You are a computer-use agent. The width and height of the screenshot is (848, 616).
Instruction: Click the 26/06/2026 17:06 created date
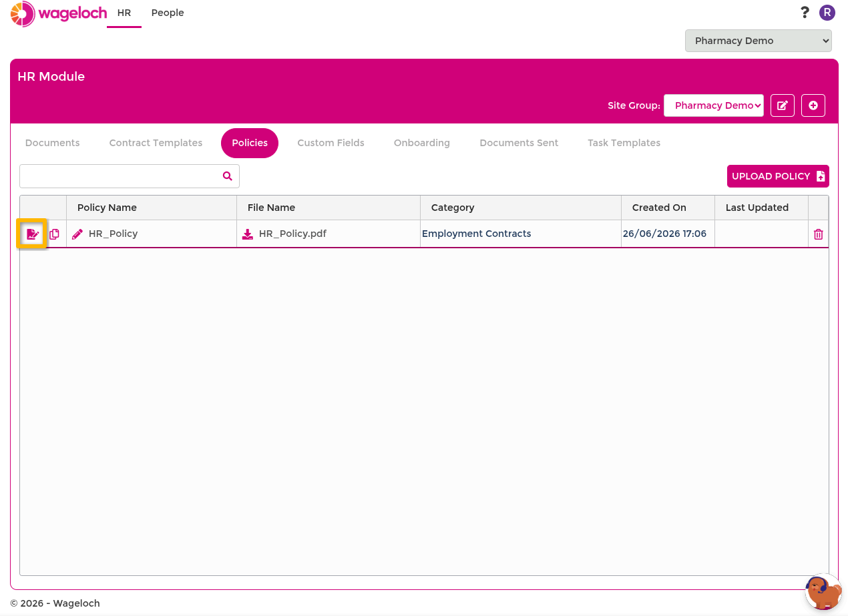tap(664, 234)
